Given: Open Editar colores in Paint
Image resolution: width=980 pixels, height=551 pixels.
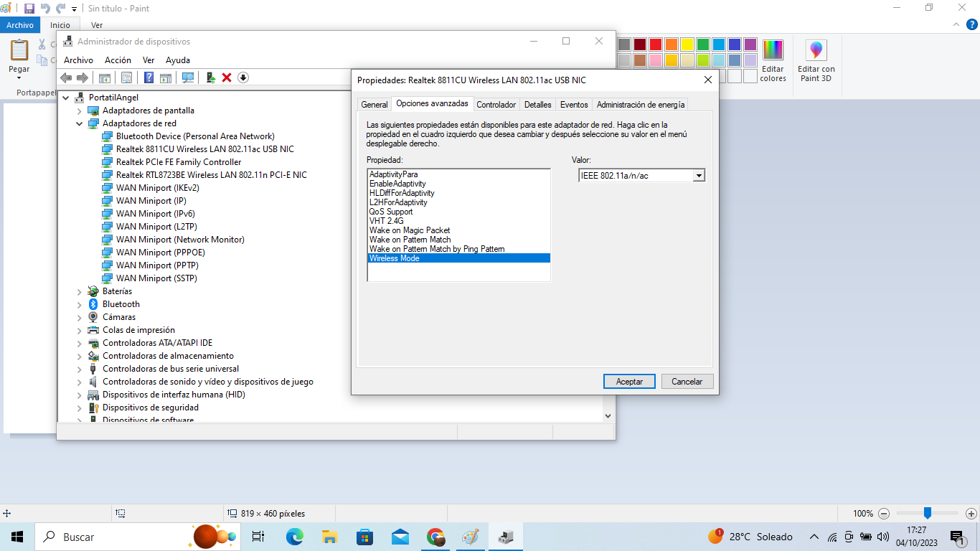Looking at the screenshot, I should click(x=773, y=60).
